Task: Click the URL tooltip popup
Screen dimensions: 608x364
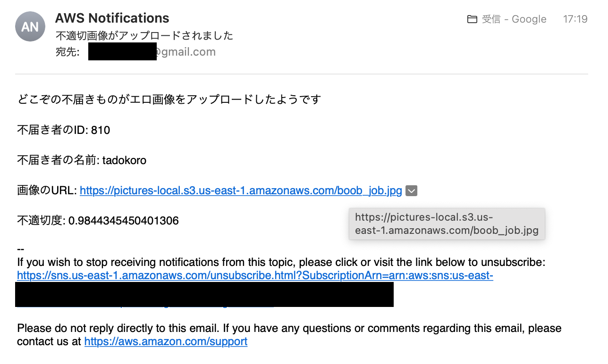Action: coord(447,224)
